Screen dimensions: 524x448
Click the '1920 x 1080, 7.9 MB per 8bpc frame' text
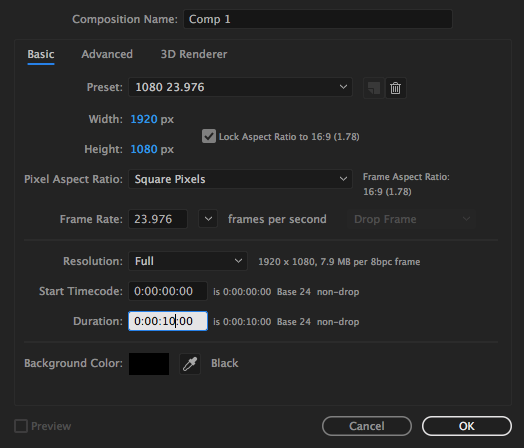[x=339, y=262]
